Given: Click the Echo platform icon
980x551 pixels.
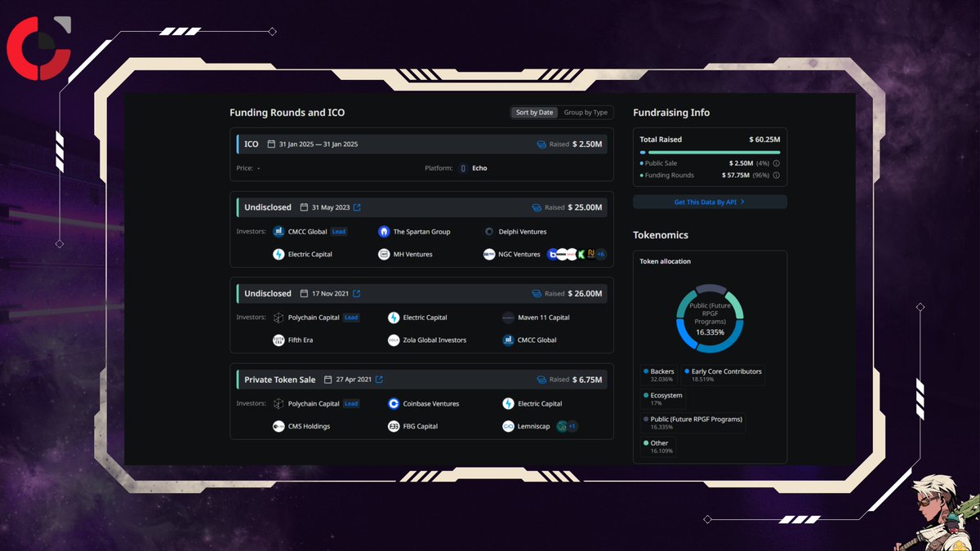Looking at the screenshot, I should [x=463, y=168].
